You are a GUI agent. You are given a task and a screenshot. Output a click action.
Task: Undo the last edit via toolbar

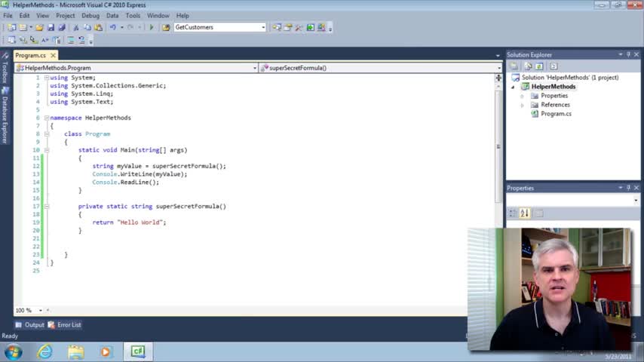112,28
